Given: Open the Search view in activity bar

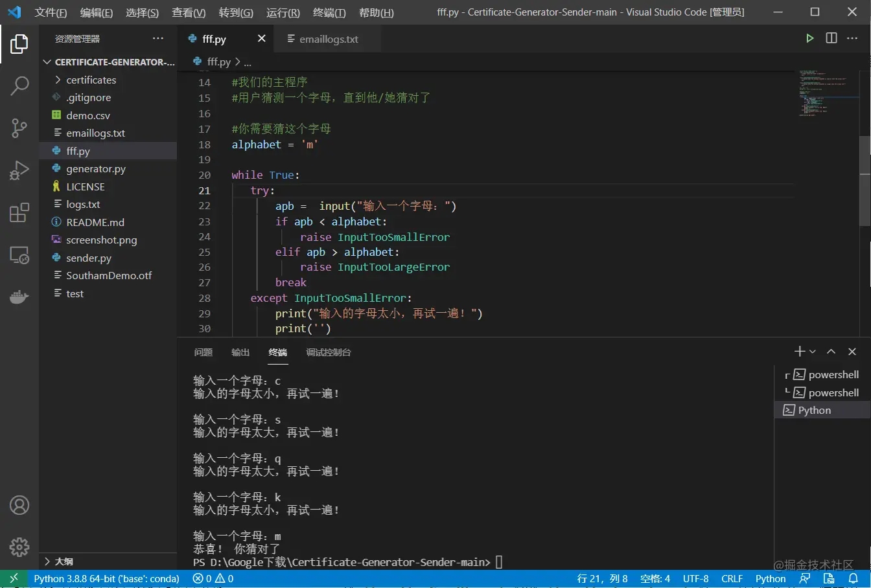Looking at the screenshot, I should [x=19, y=85].
